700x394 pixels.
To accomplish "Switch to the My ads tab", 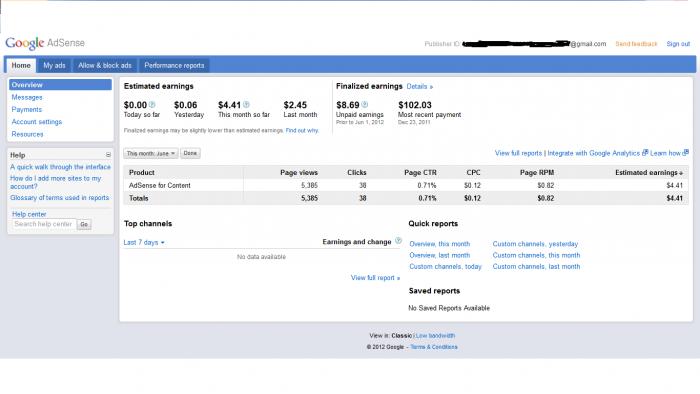I will click(54, 65).
